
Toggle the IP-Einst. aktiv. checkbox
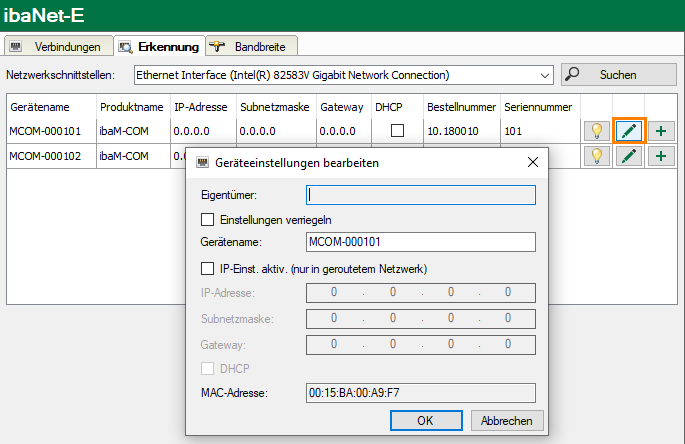pos(208,268)
